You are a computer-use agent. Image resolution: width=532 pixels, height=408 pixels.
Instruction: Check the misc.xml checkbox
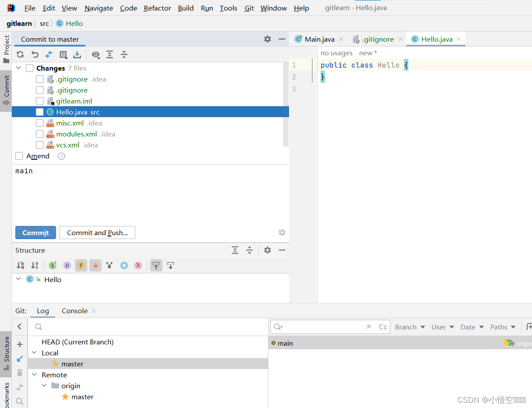(39, 123)
